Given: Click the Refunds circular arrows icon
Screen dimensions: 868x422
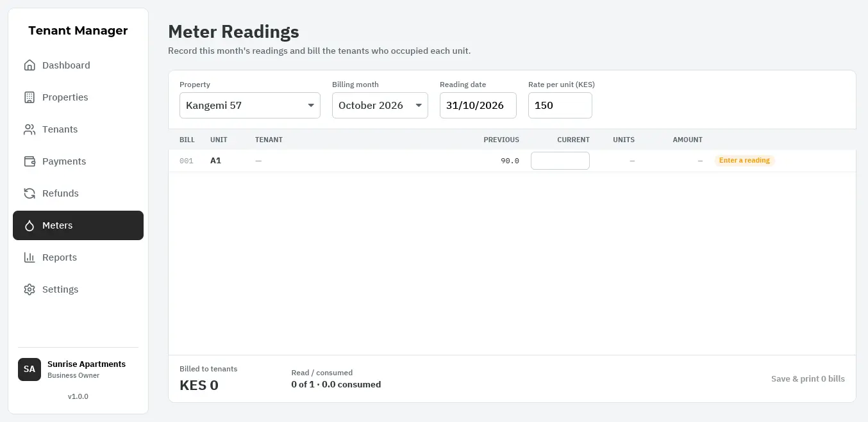Looking at the screenshot, I should click(29, 193).
